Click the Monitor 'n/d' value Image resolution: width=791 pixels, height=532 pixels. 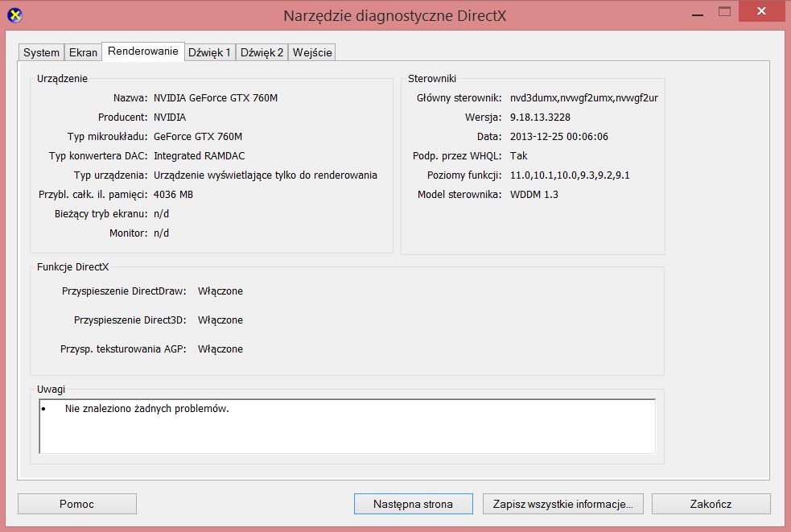pos(161,233)
